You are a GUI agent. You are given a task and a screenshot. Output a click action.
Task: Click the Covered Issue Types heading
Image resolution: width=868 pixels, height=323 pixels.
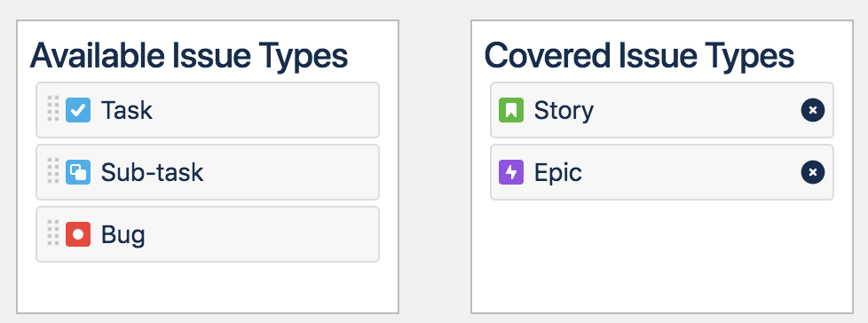click(x=639, y=56)
